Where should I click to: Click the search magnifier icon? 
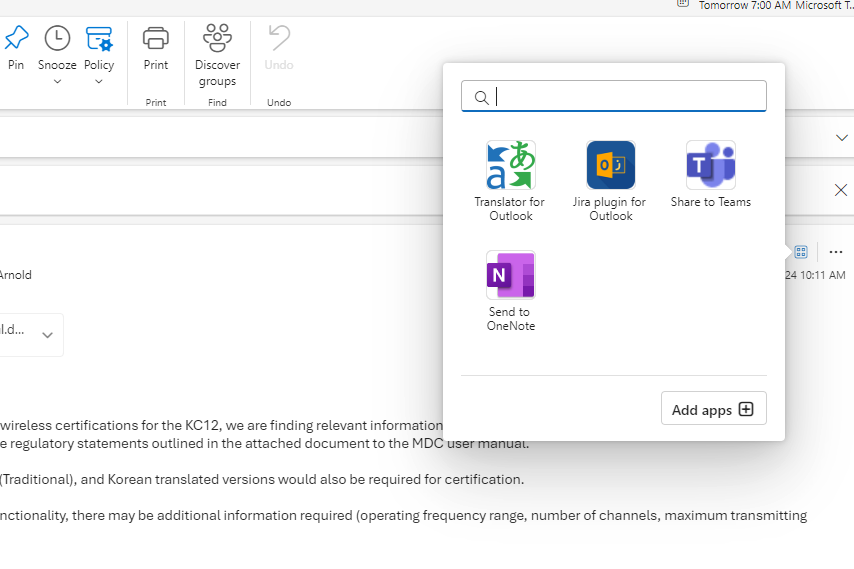coord(481,97)
